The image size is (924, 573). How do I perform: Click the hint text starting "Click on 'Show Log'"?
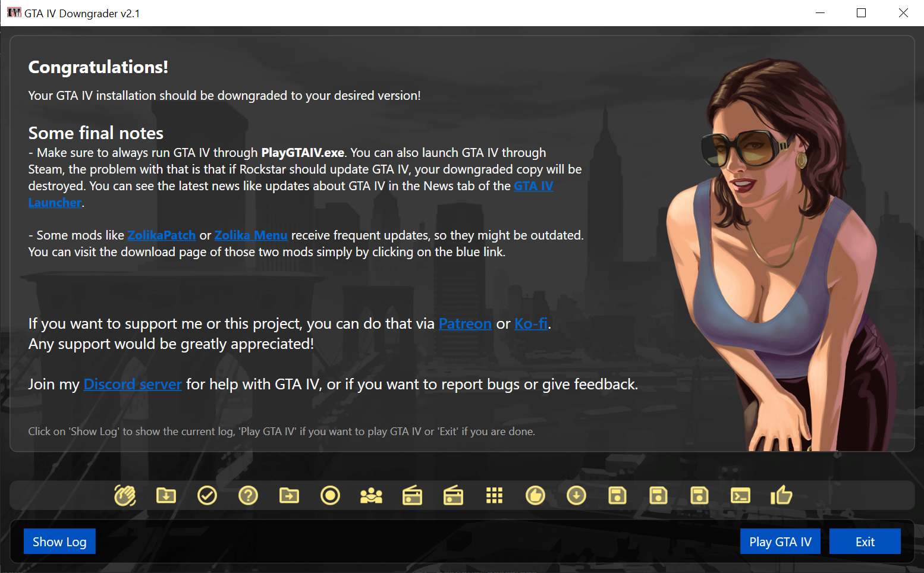click(282, 432)
